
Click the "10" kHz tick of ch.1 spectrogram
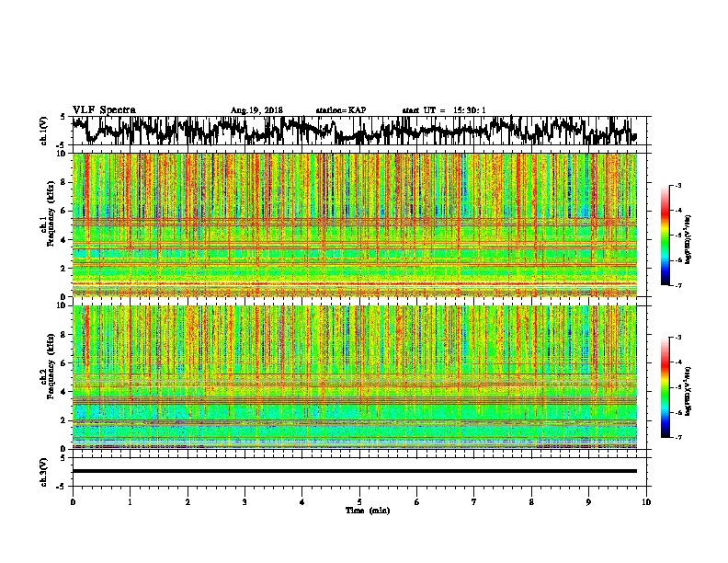point(63,154)
